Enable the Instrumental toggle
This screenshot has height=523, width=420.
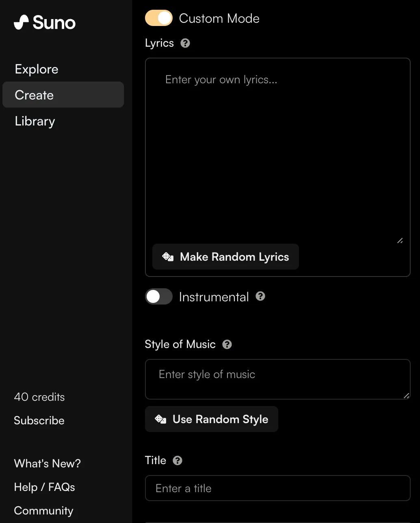click(159, 297)
